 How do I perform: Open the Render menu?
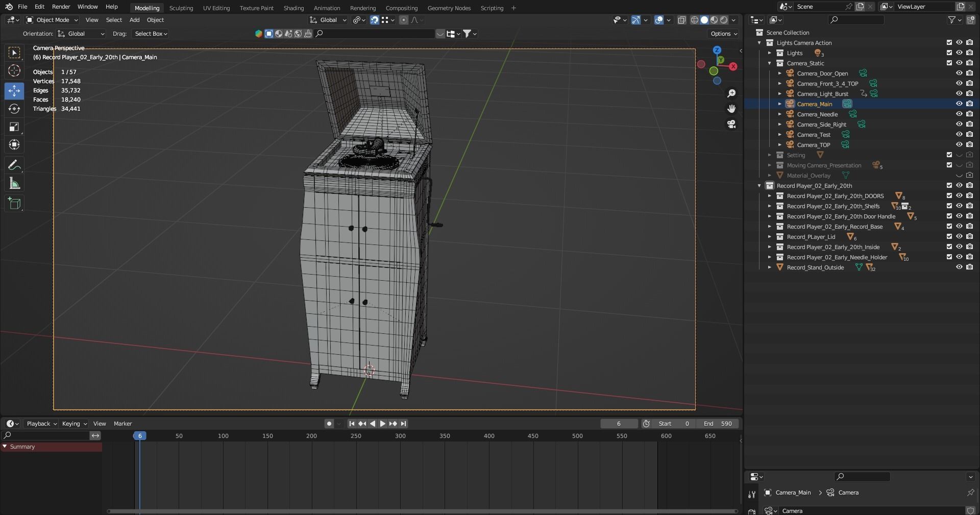click(x=61, y=7)
